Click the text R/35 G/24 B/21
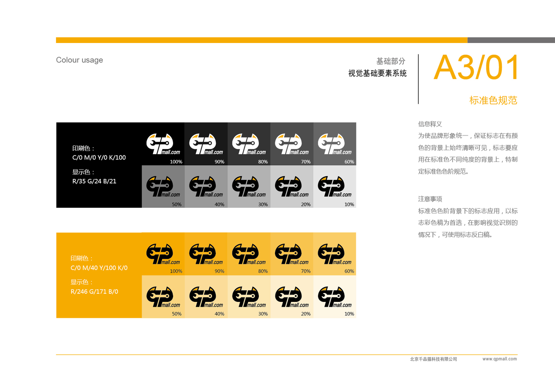The width and height of the screenshot is (555, 392). pyautogui.click(x=94, y=181)
